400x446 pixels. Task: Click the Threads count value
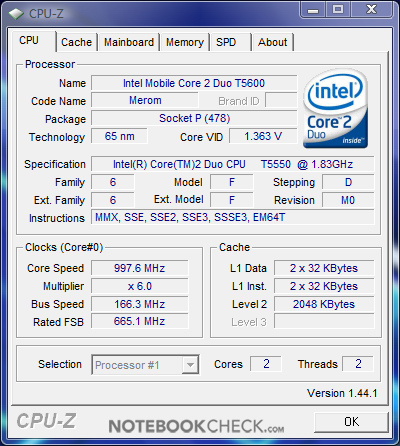coord(358,364)
